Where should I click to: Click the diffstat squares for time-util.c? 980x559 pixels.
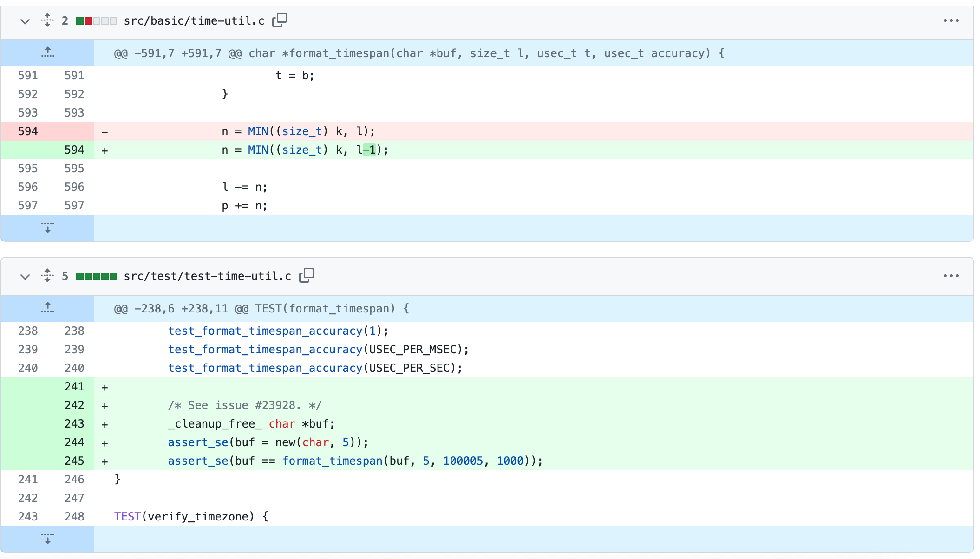[x=97, y=21]
